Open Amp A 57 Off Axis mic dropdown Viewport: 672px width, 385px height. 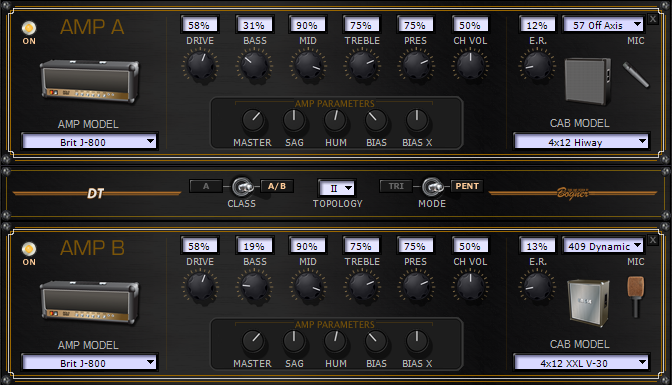click(x=603, y=25)
